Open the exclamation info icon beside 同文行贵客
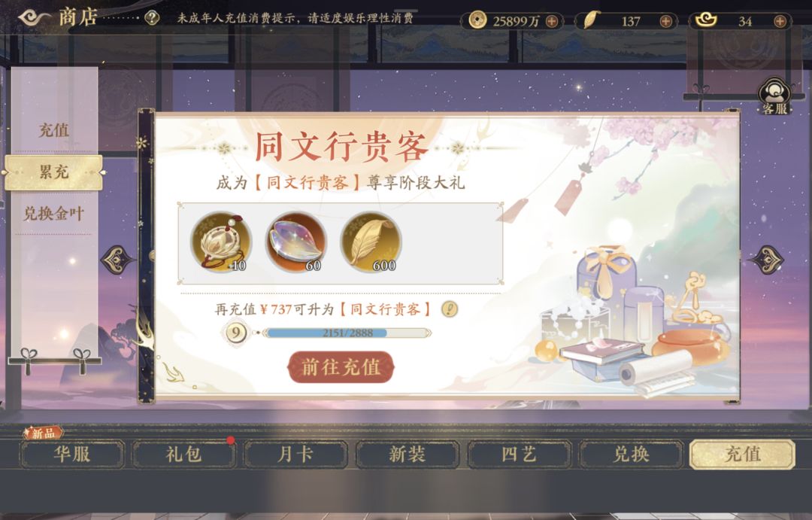Viewport: 812px width, 520px height. (x=450, y=309)
